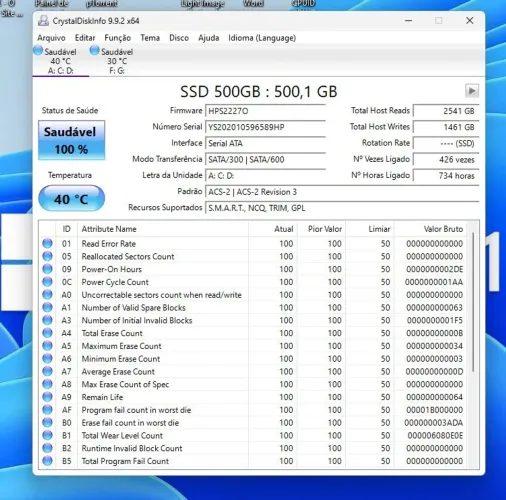The image size is (506, 500).
Task: Click the 40 °C temperature button
Action: tap(72, 199)
